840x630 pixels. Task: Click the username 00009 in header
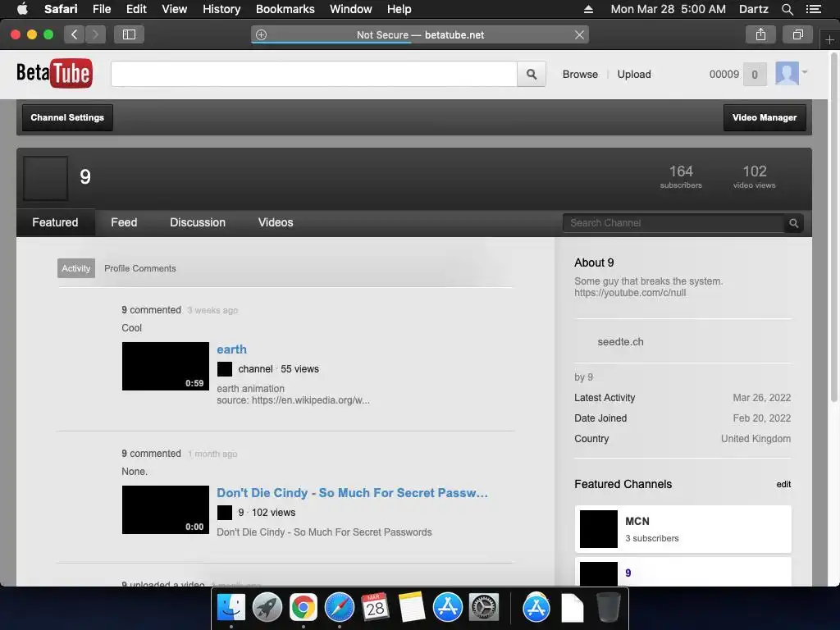[x=724, y=75]
